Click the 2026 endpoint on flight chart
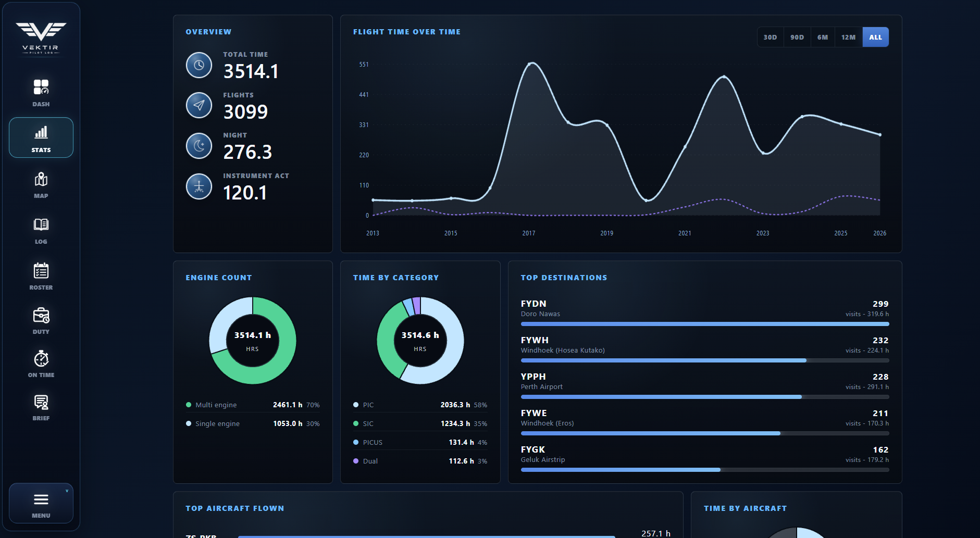The height and width of the screenshot is (538, 980). click(x=880, y=135)
